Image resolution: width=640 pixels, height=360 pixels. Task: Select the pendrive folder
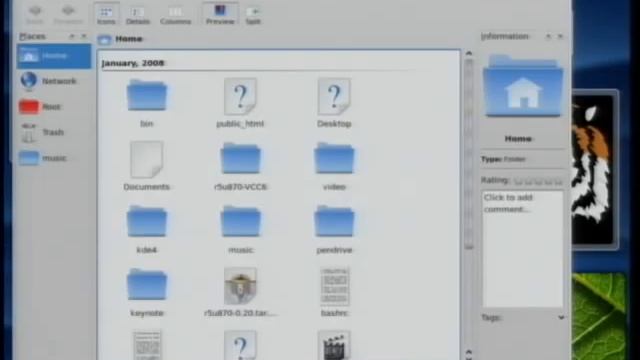(x=334, y=229)
